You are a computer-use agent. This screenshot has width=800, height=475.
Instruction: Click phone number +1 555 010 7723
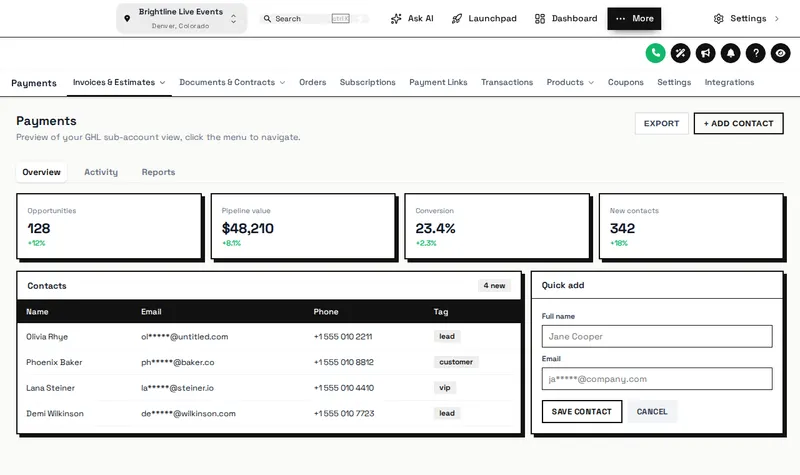click(344, 413)
